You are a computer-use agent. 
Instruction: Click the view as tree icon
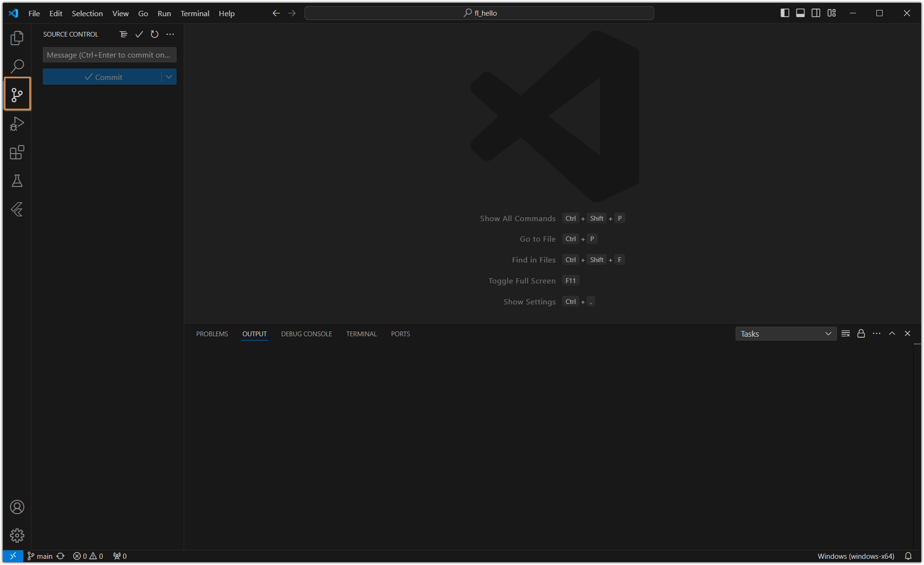point(124,34)
